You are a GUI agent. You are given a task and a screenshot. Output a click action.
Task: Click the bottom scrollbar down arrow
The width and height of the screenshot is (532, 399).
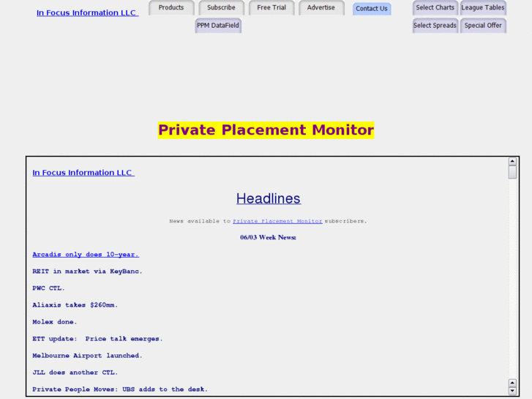click(x=512, y=391)
